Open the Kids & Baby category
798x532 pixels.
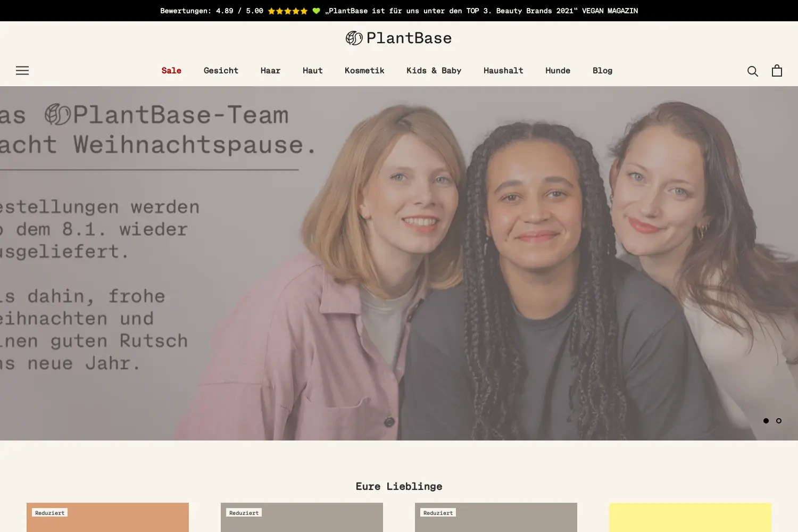pos(434,70)
